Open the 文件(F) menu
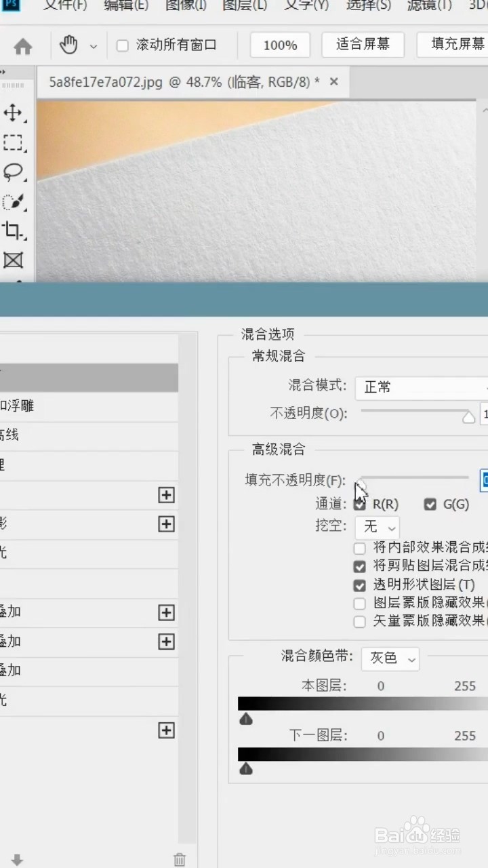Screen dimensions: 488x868 [x=65, y=6]
